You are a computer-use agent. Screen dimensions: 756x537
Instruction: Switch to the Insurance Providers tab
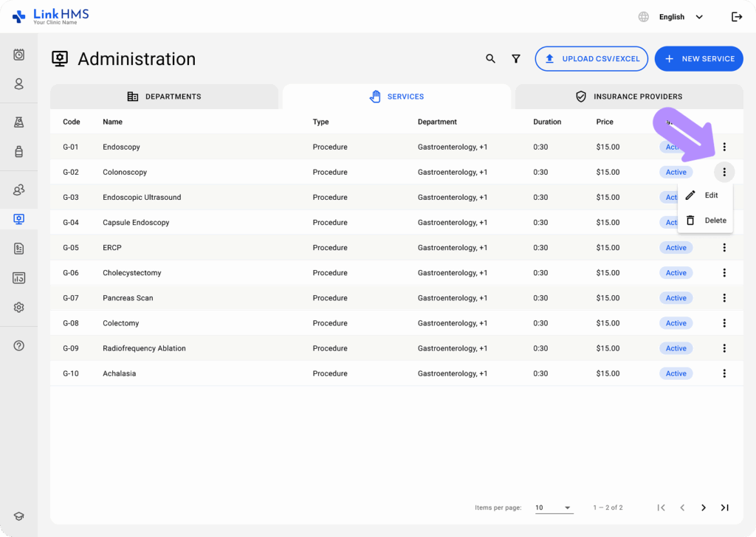tap(628, 97)
